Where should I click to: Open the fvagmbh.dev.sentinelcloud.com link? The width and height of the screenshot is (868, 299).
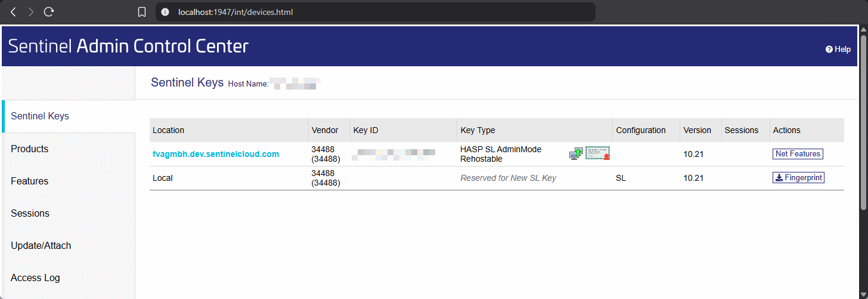216,154
